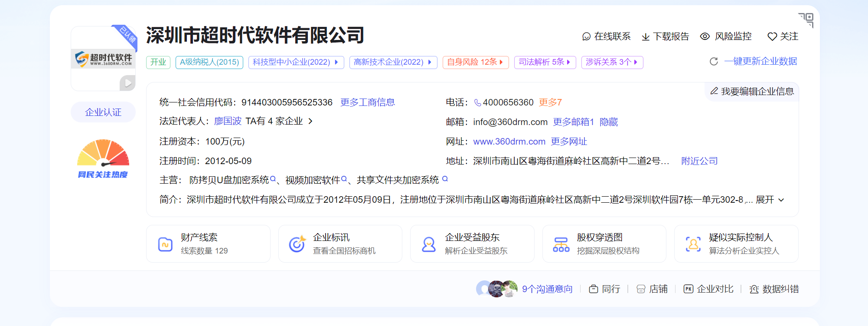The image size is (868, 326).
Task: Click 解析企业受益股东 subtitle
Action: click(x=476, y=251)
